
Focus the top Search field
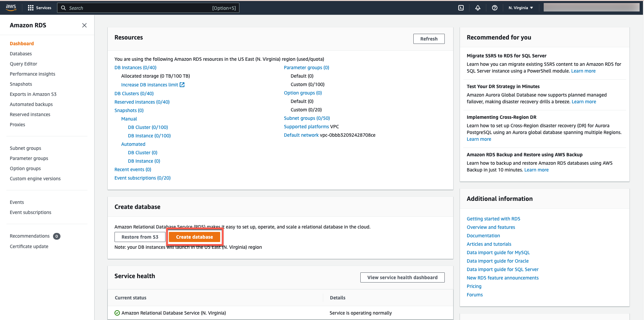coord(148,8)
